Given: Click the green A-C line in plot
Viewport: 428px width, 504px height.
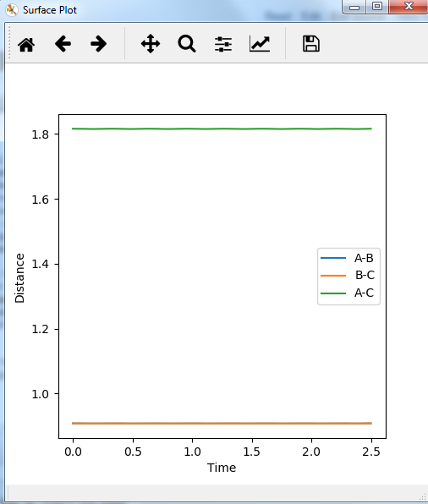Looking at the screenshot, I should 222,129.
